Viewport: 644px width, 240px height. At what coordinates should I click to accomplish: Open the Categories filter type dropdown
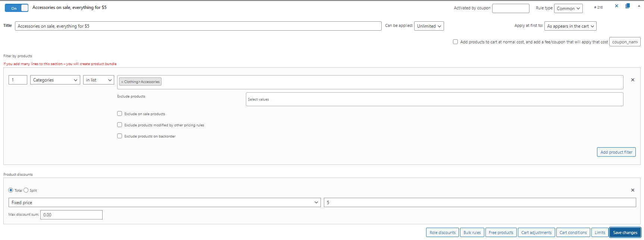click(55, 80)
